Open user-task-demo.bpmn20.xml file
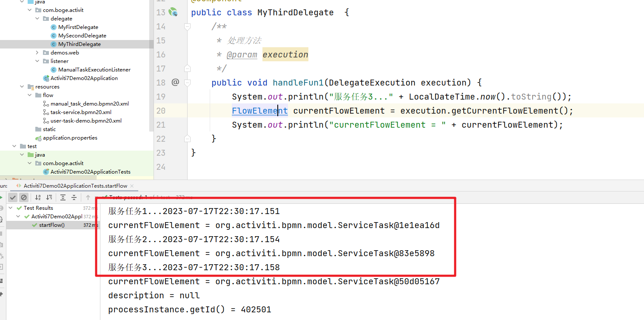 (86, 121)
